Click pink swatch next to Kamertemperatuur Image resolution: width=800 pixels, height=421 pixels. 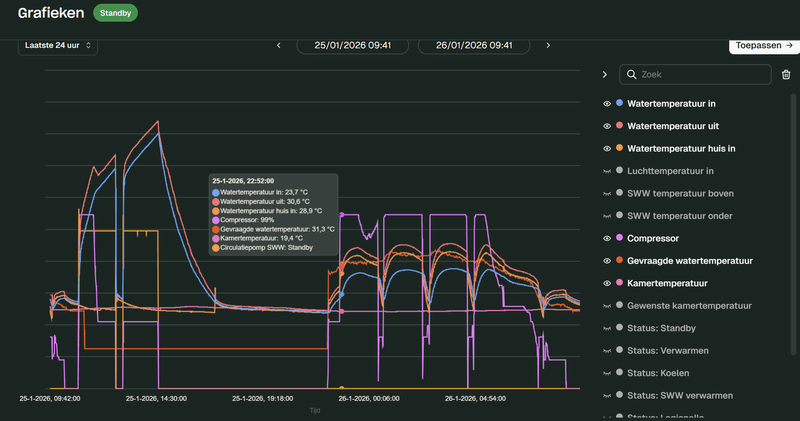tap(619, 282)
